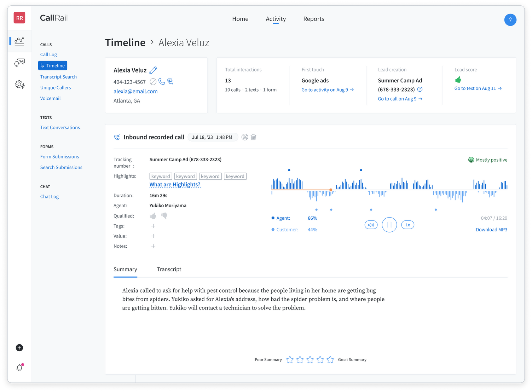Viewport: 532px width, 392px height.
Task: Rate the summary five stars
Action: pos(330,359)
